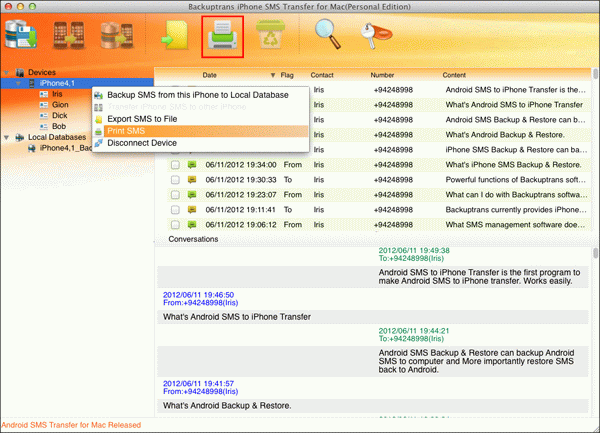
Task: Click the contact card icon beside Dick
Action: (44, 116)
